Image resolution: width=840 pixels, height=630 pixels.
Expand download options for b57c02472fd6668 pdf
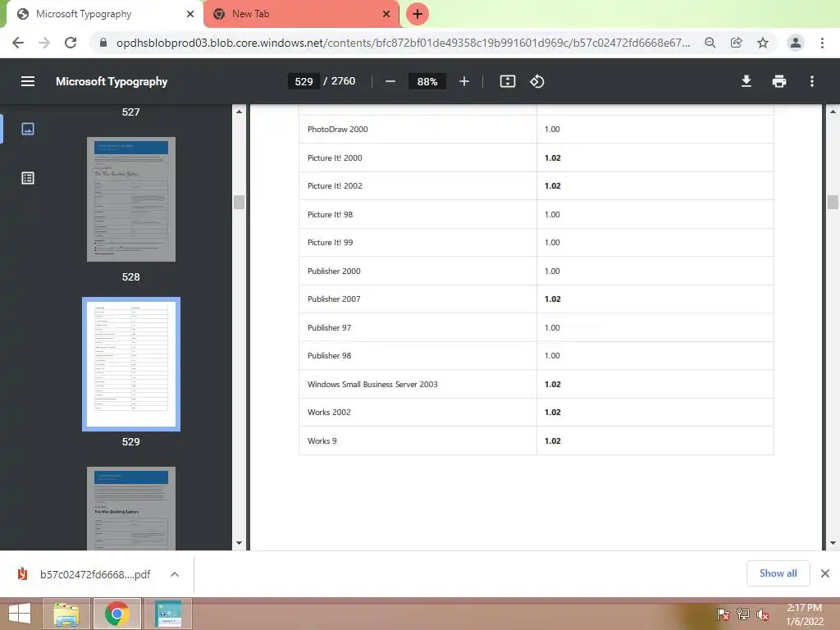click(x=174, y=574)
